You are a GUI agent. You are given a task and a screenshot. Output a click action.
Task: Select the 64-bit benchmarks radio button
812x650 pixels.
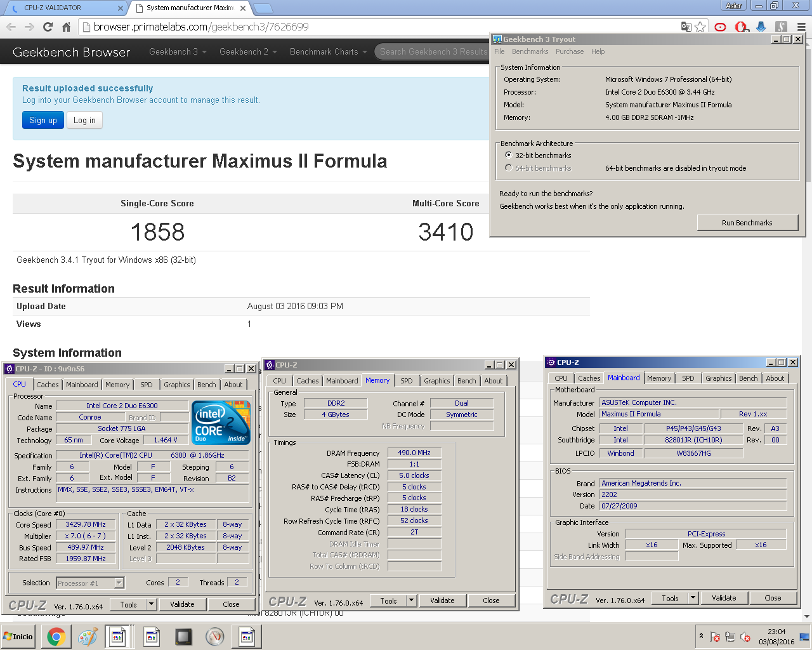click(x=508, y=168)
